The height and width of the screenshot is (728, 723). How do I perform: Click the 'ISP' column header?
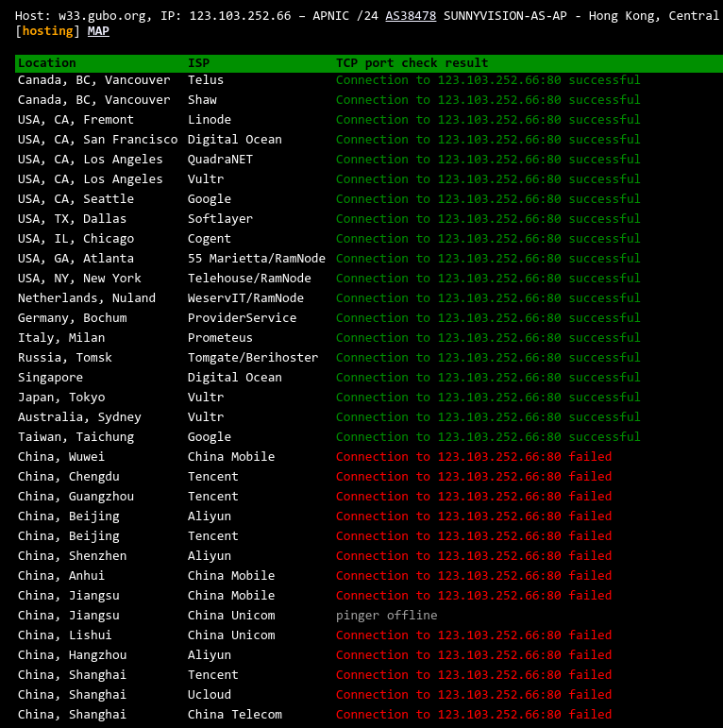pyautogui.click(x=198, y=63)
